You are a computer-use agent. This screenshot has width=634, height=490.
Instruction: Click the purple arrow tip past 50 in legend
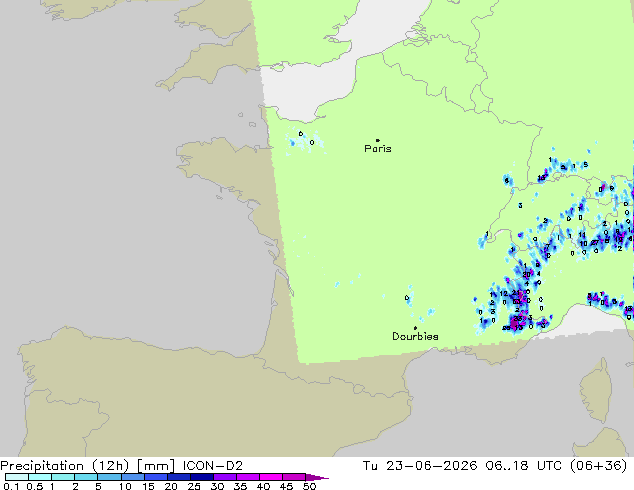click(317, 477)
